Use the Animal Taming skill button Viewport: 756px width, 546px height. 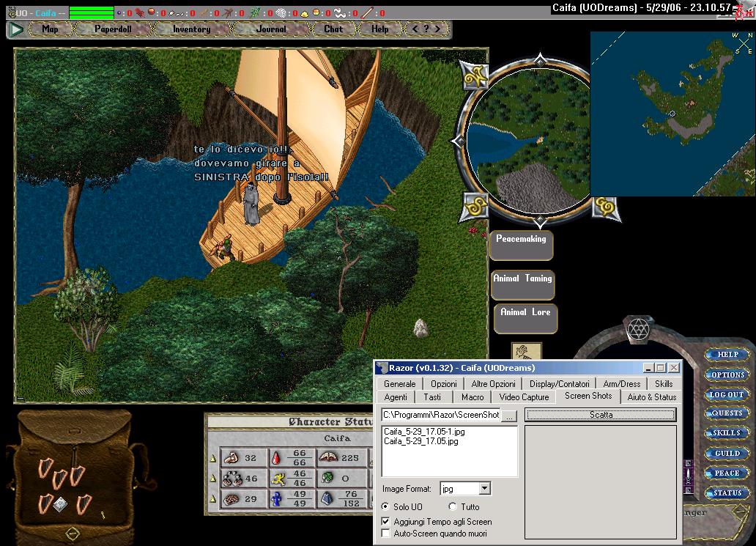pyautogui.click(x=522, y=284)
